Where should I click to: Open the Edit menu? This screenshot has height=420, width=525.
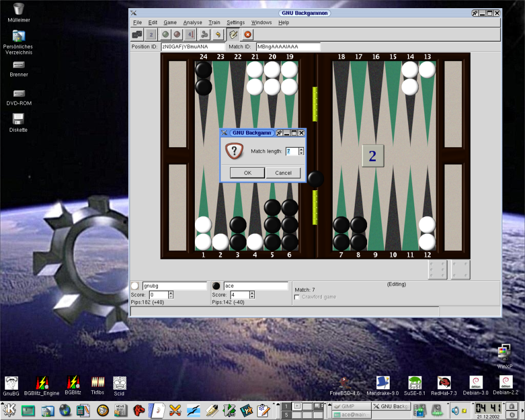pyautogui.click(x=153, y=23)
